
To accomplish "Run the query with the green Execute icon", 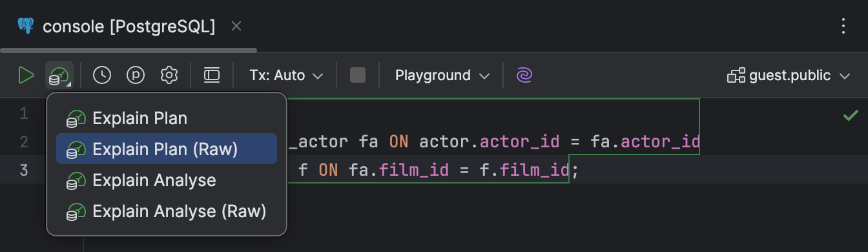I will pos(26,75).
